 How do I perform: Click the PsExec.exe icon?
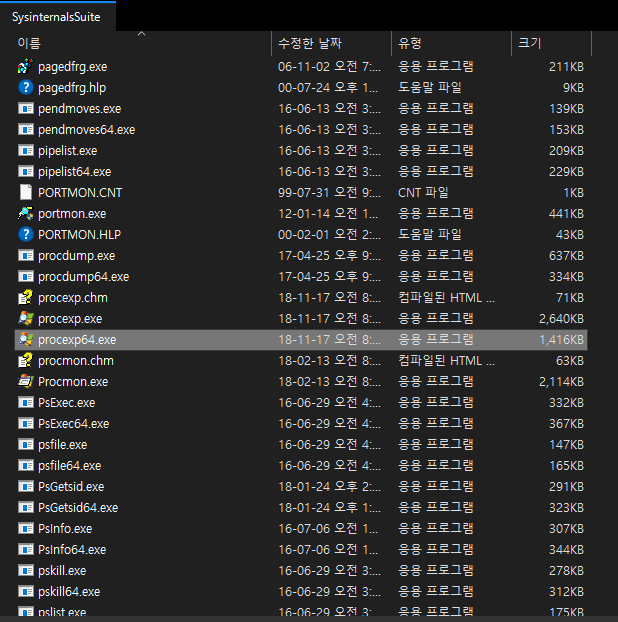[x=26, y=403]
